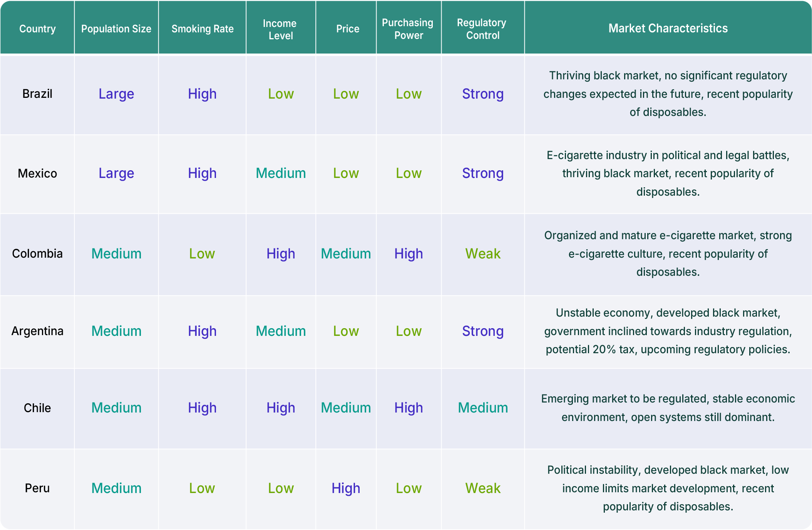Select the Income Level column header
The image size is (812, 530).
coord(281,29)
